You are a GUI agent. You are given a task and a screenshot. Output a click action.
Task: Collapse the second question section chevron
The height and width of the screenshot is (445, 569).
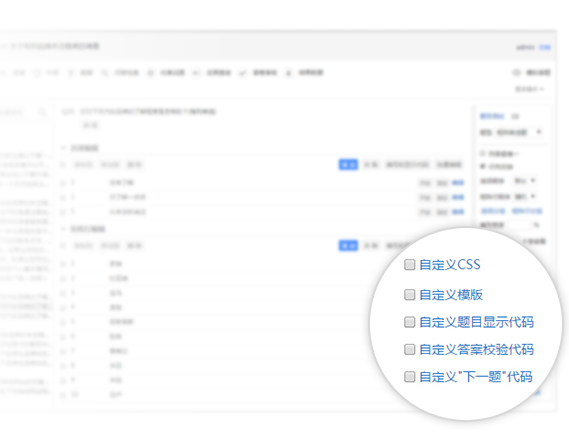[x=63, y=229]
